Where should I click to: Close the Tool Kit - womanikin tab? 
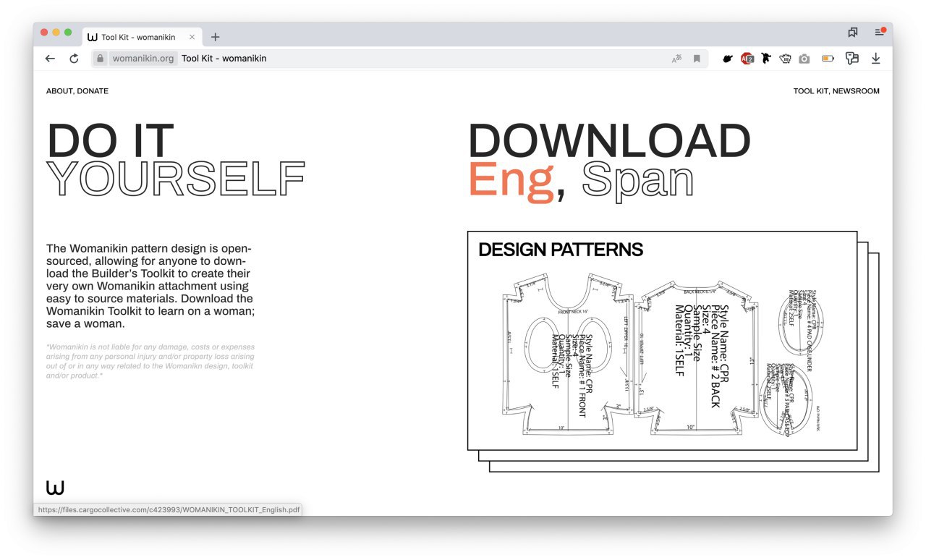(x=192, y=37)
